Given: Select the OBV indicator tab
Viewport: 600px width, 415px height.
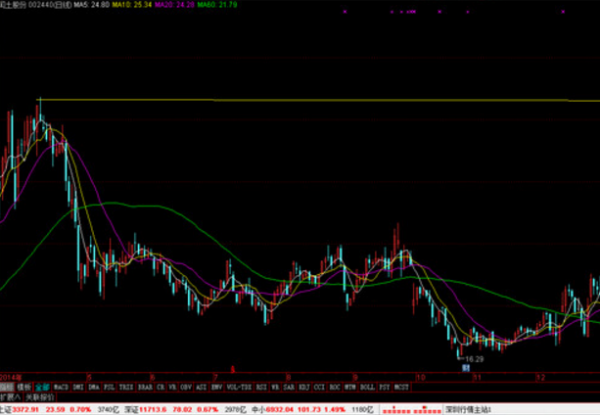Looking at the screenshot, I should tap(186, 387).
